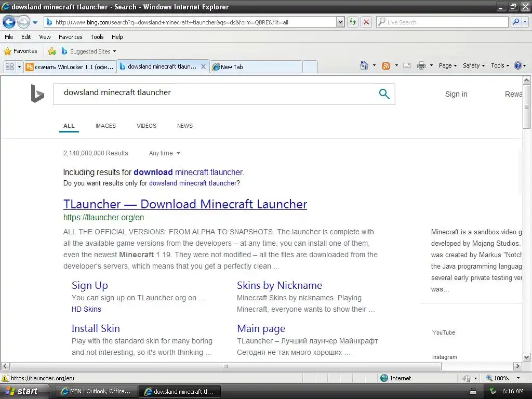Click the zoom level 100% button

coord(498,378)
